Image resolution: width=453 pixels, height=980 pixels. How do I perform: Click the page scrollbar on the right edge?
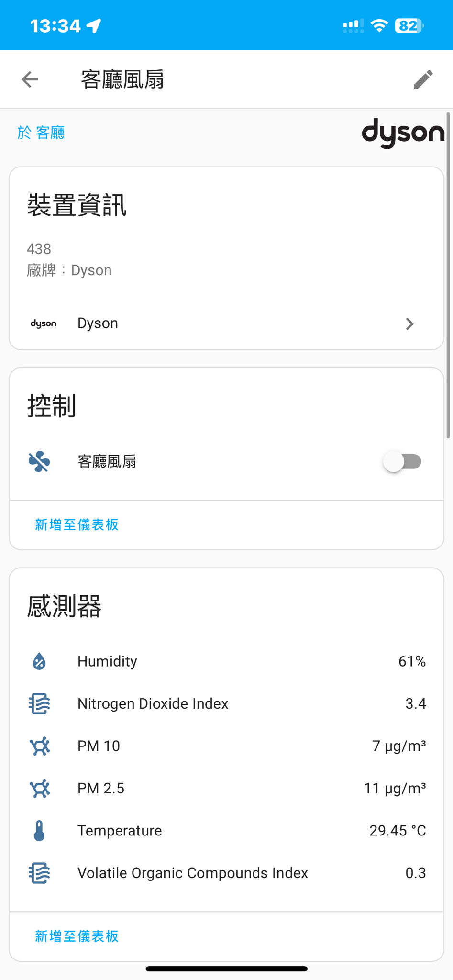tap(448, 276)
